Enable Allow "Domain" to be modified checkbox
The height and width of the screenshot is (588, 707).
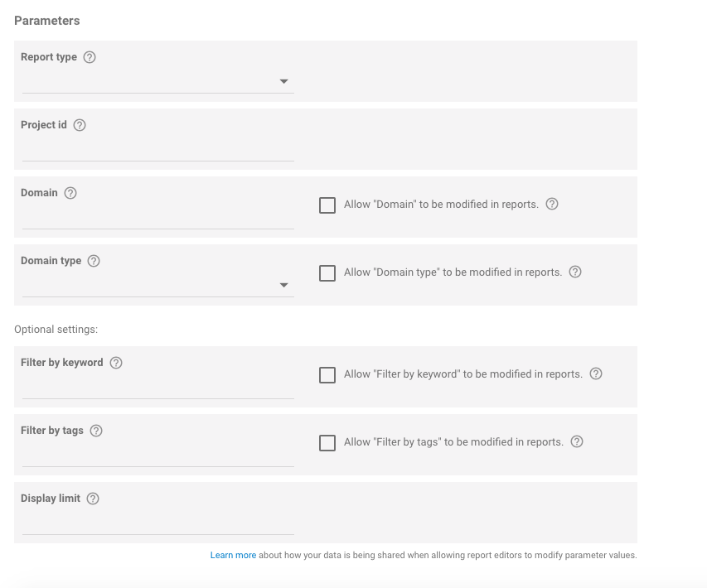327,205
